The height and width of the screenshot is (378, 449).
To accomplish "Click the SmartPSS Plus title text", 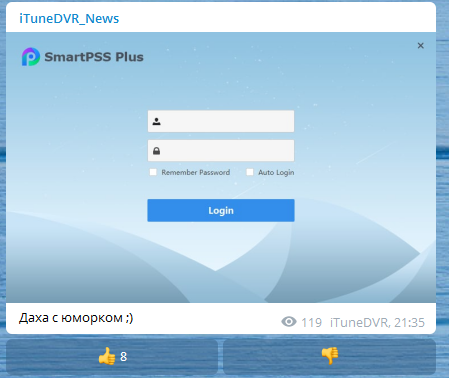I will 94,57.
